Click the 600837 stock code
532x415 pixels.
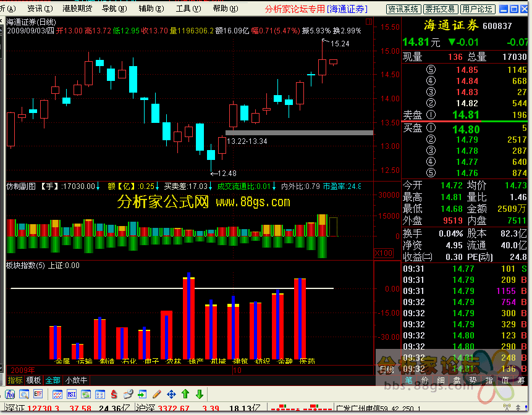click(497, 26)
